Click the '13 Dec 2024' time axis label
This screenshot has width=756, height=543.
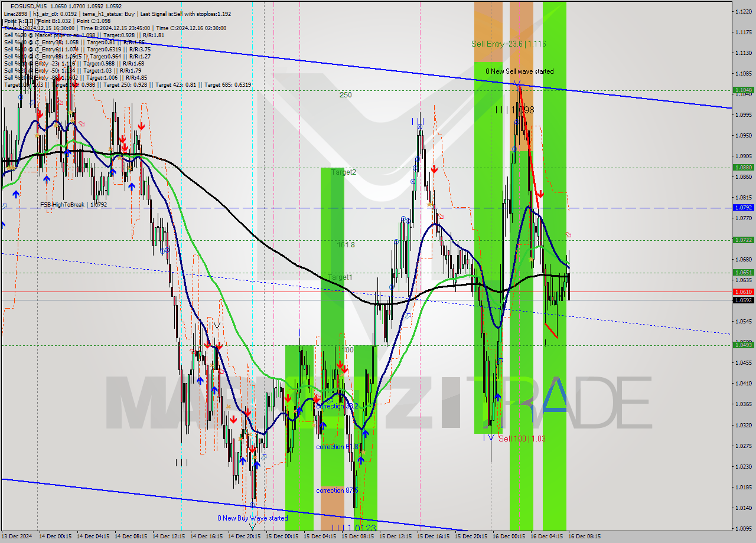(x=17, y=537)
